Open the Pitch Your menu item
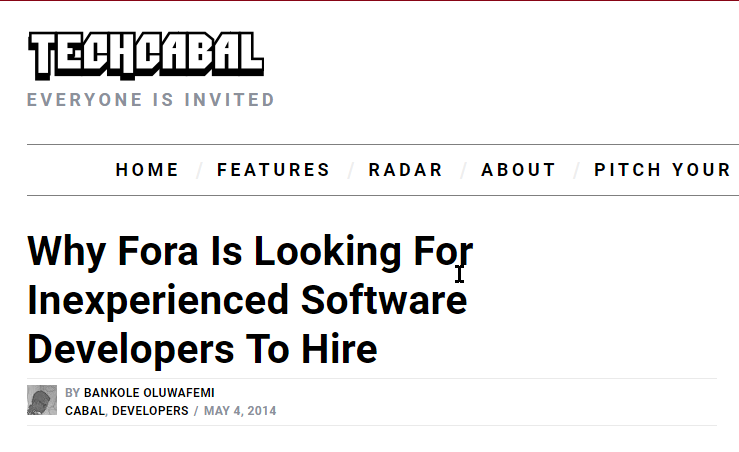 pyautogui.click(x=663, y=170)
